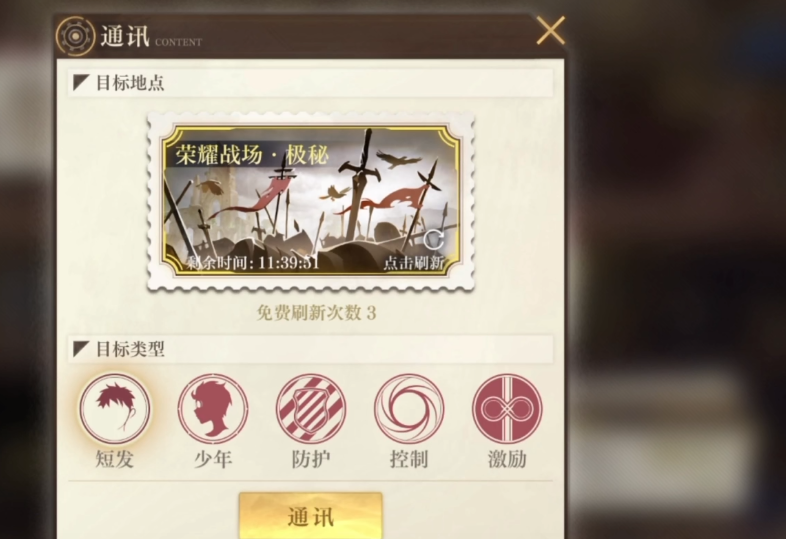Click the 控制 text label
Viewport: 786px width, 539px height.
[409, 459]
